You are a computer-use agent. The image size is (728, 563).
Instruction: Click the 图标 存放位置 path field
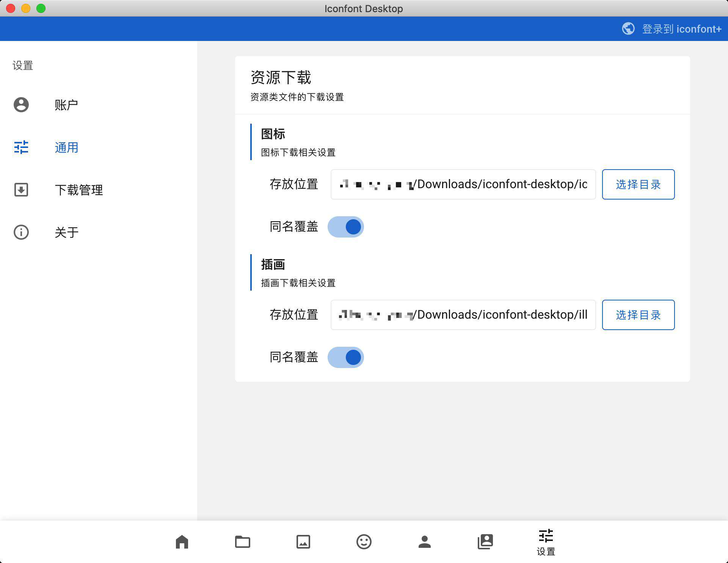(x=463, y=184)
